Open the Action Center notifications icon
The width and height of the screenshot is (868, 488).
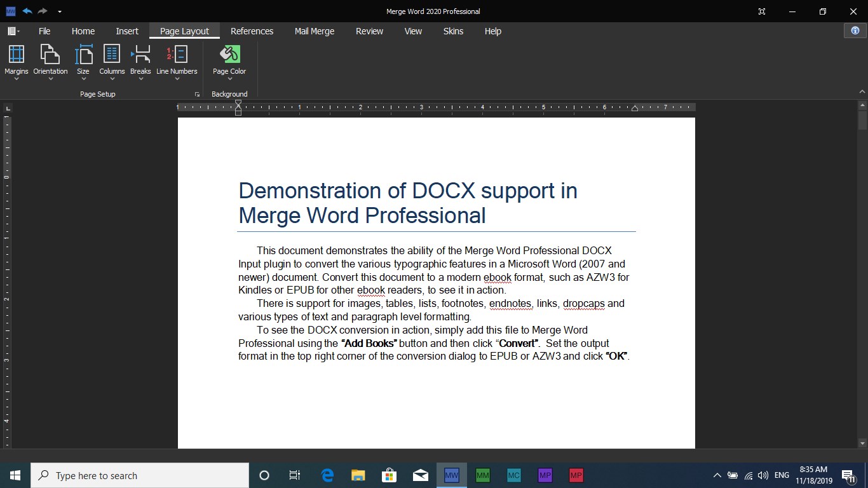pyautogui.click(x=848, y=475)
